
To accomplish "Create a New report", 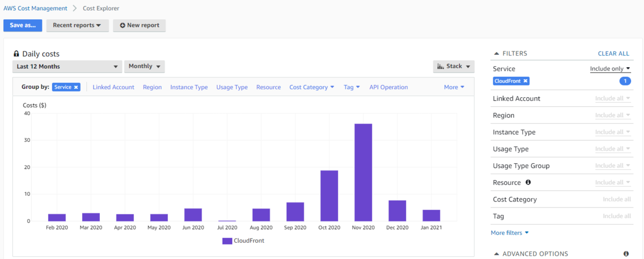I will click(140, 25).
